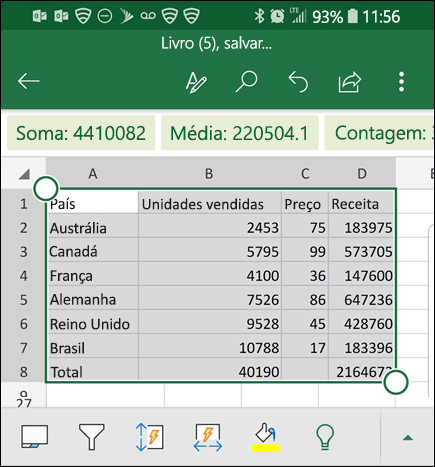Tap the Livro (5), salvar... title

[217, 44]
